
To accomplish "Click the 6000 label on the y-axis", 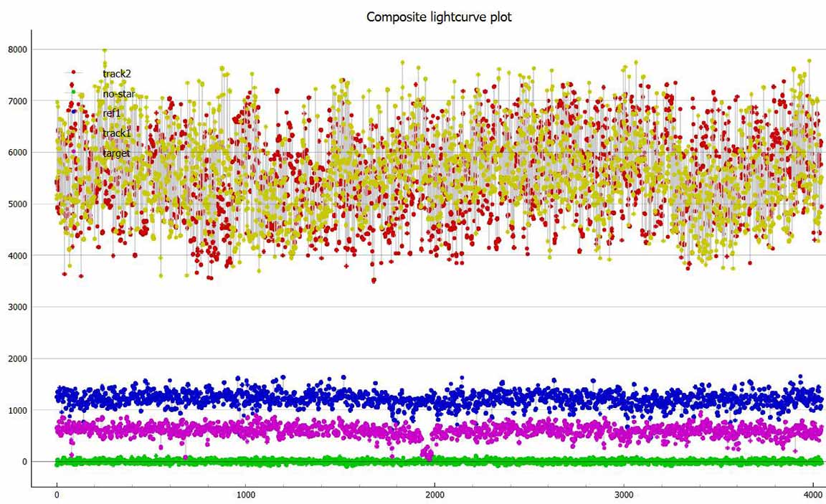I will [x=17, y=153].
